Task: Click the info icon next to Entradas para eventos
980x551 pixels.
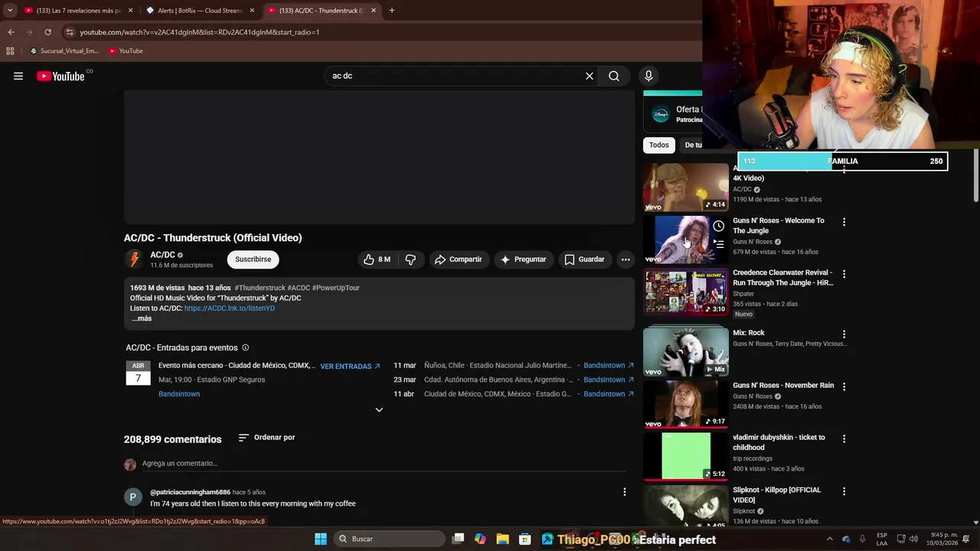Action: pos(245,347)
